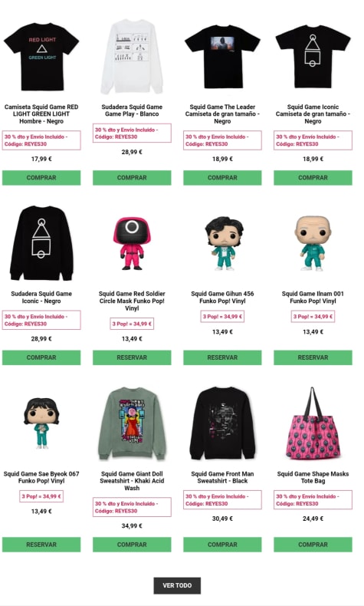Click the Iconic oversized black t-shirt image
Viewport: 364px width, 606px height.
tap(313, 57)
